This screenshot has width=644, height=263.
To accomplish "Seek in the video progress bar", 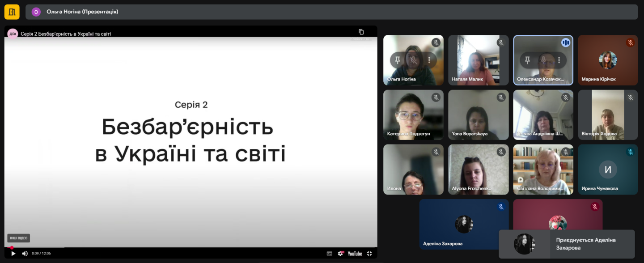I will pyautogui.click(x=191, y=247).
